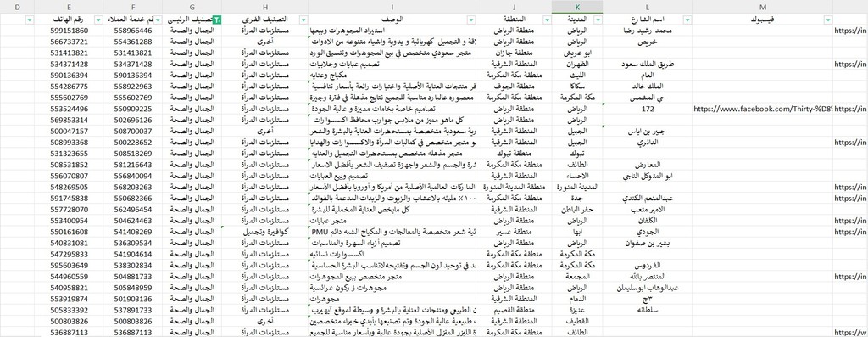Select region cell منطقة القصيم
The width and height of the screenshot is (868, 337).
tap(514, 310)
